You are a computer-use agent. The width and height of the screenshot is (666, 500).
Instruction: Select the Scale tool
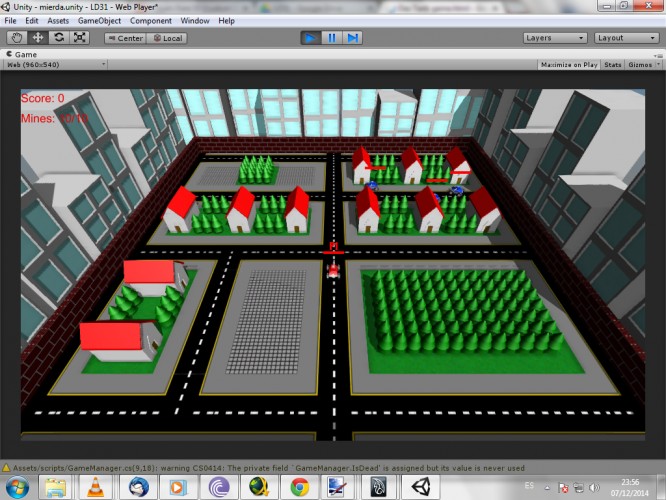pos(79,38)
